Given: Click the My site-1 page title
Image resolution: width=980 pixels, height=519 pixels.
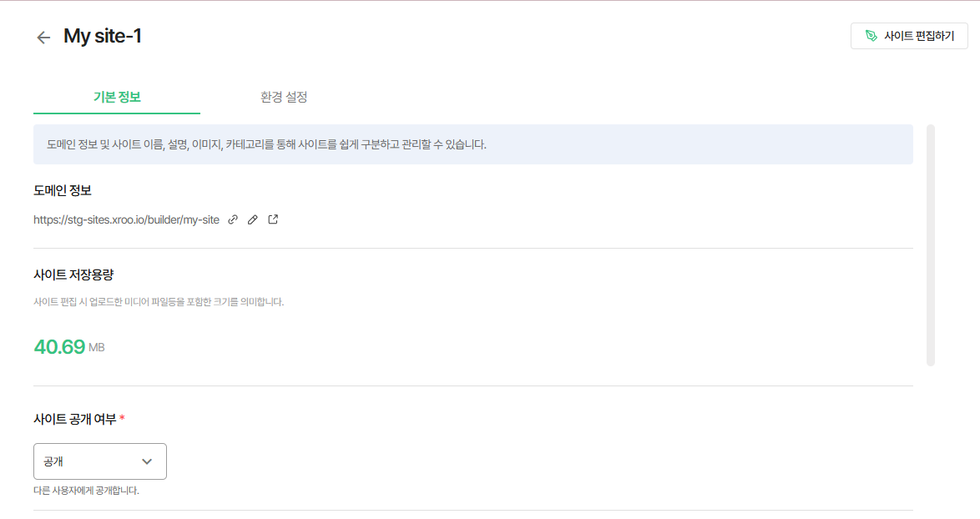Looking at the screenshot, I should pyautogui.click(x=103, y=36).
